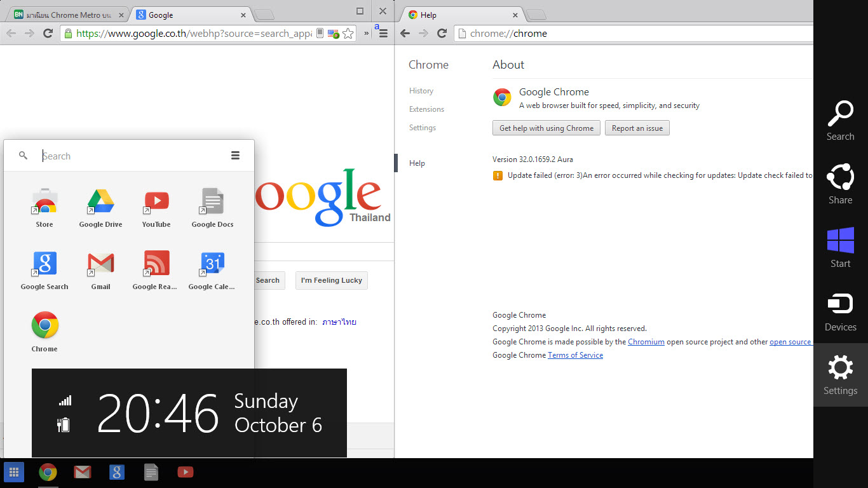Open a new tab in left window

tap(264, 15)
